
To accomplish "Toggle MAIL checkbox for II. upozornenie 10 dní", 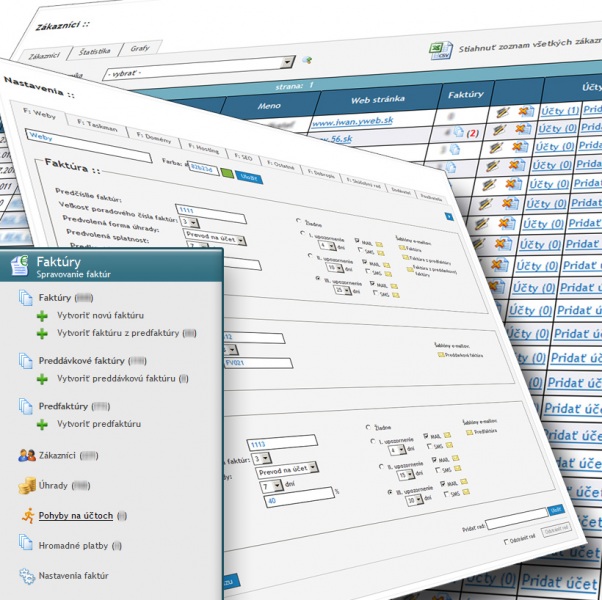I will 365,262.
